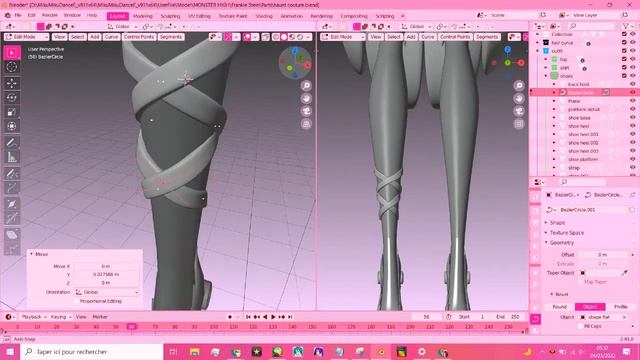640x360 pixels.
Task: Switch to the UV Editing workspace tab
Action: pyautogui.click(x=199, y=16)
